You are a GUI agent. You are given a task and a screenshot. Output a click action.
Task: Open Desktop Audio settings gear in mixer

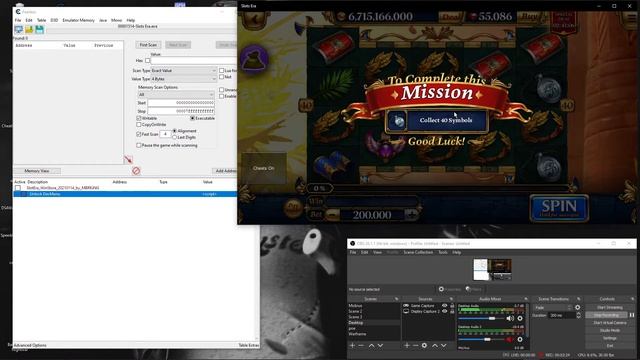click(520, 318)
